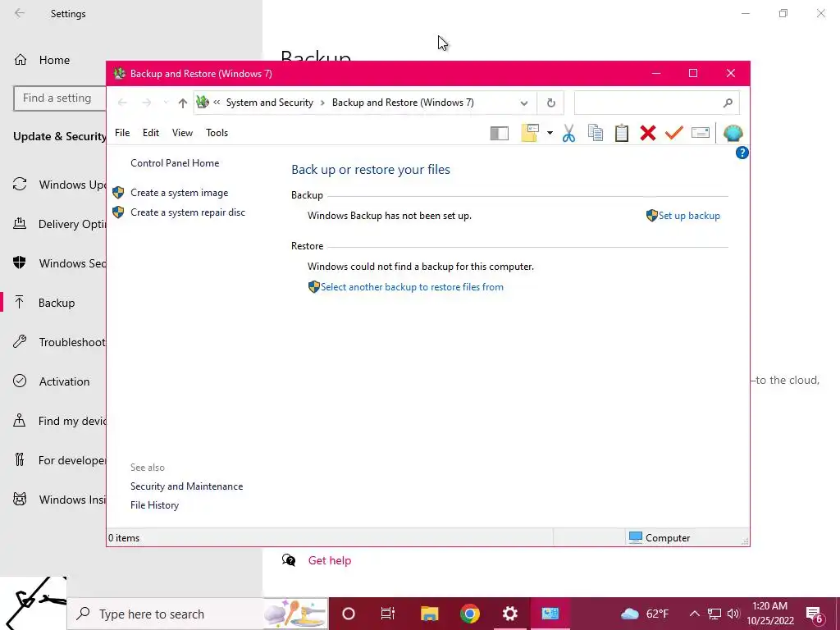
Task: Click the weather 62°F widget
Action: 645,614
